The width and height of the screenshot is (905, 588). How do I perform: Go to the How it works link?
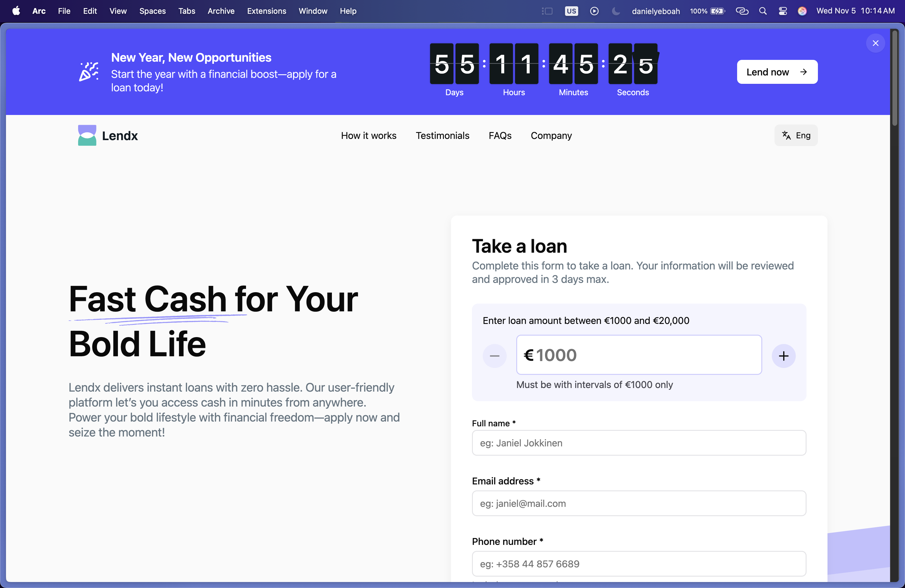[368, 135]
